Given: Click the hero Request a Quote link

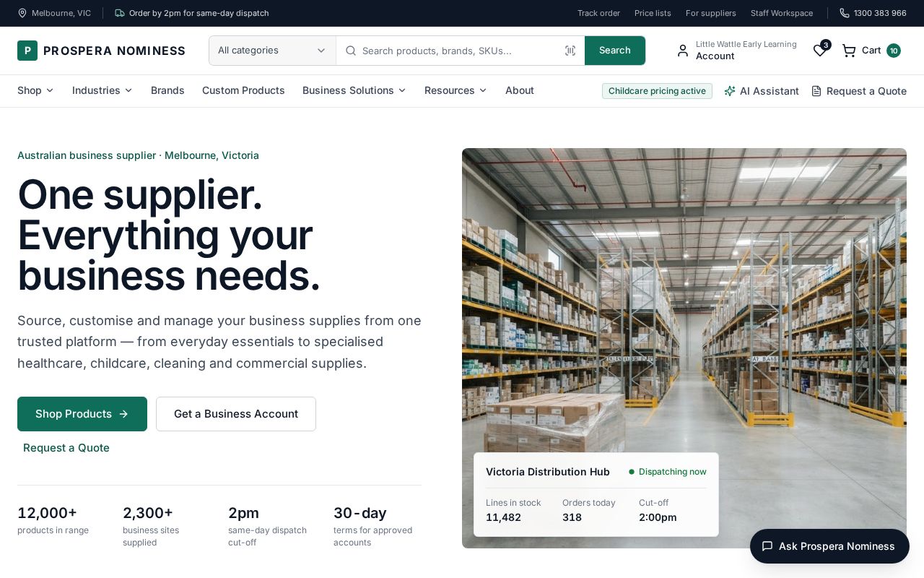Looking at the screenshot, I should pos(66,448).
